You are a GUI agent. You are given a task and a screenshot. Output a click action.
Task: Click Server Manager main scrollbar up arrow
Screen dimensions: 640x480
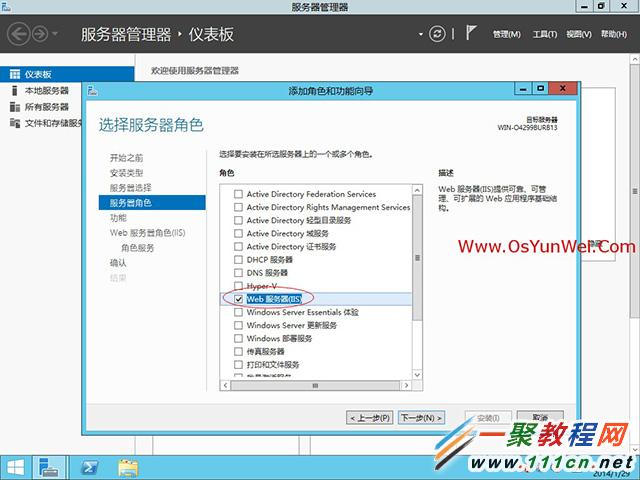635,60
